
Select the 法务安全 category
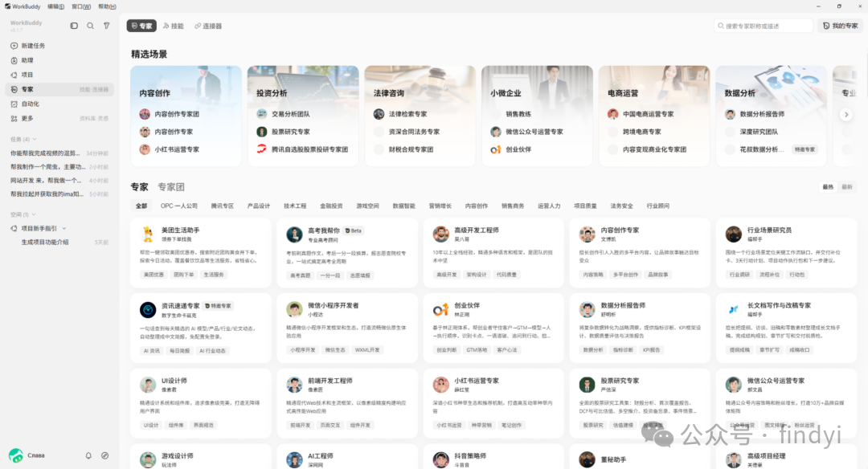click(x=621, y=206)
